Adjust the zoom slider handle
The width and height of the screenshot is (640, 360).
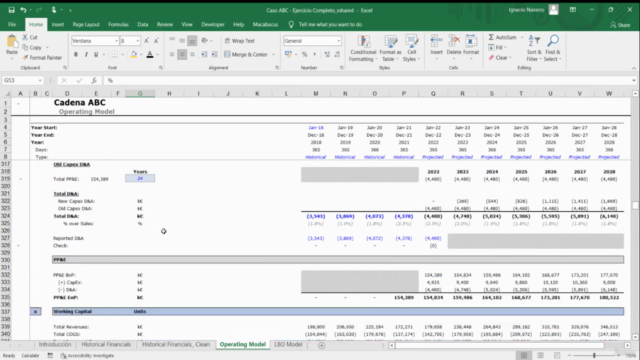click(594, 356)
